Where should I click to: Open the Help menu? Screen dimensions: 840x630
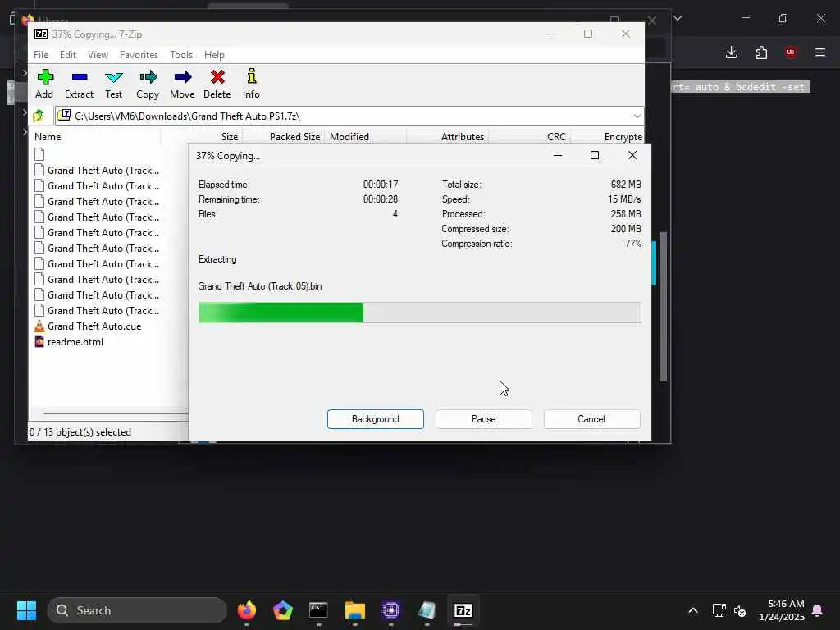coord(214,55)
